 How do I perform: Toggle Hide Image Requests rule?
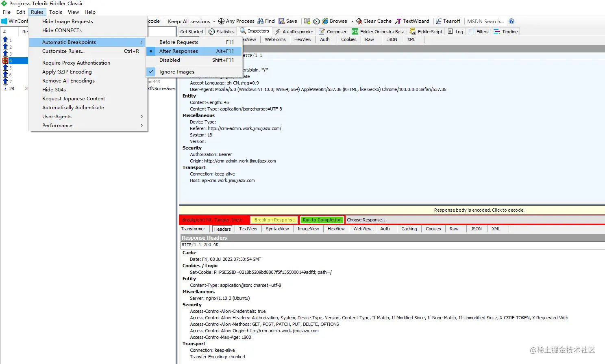pos(88,22)
